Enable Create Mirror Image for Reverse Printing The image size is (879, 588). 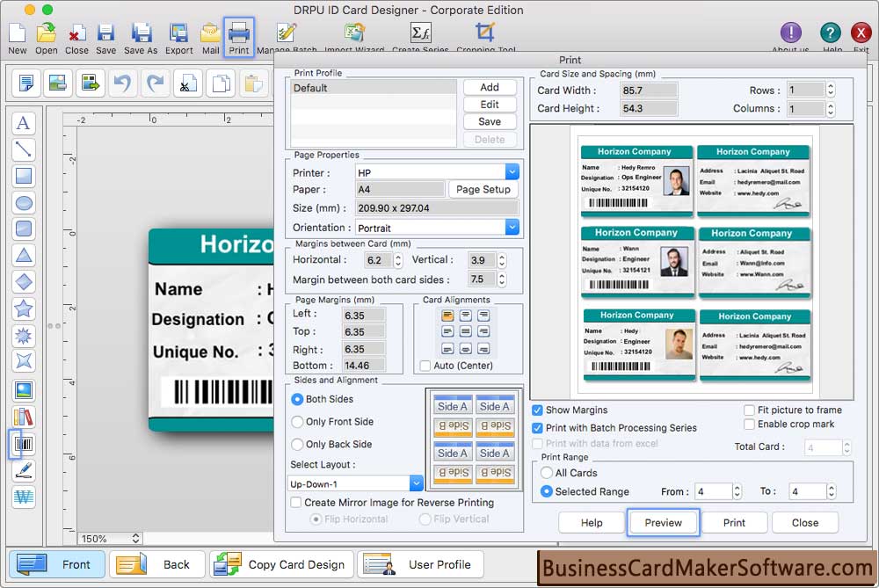click(x=296, y=502)
